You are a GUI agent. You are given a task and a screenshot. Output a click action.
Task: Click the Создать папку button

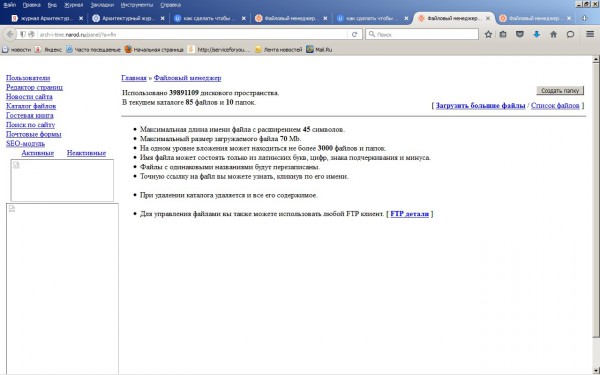(x=560, y=91)
